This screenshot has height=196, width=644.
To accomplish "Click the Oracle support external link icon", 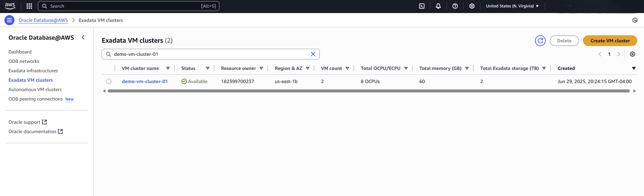I will (44, 122).
